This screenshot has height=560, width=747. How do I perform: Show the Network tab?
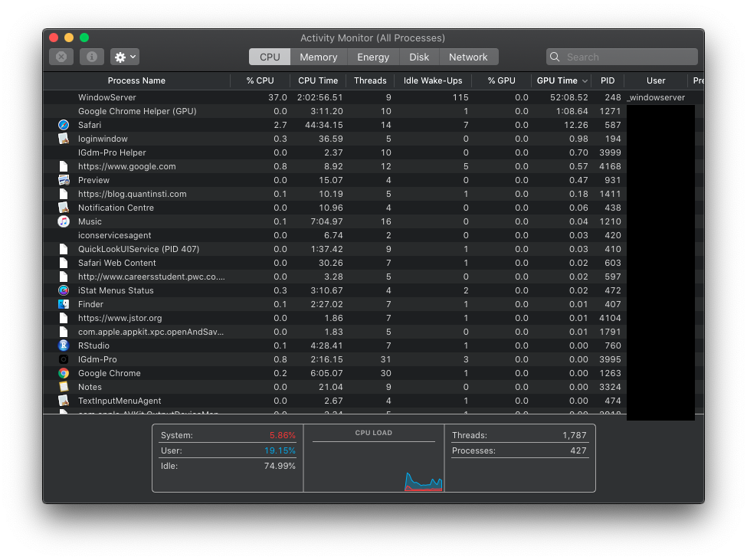click(x=468, y=57)
